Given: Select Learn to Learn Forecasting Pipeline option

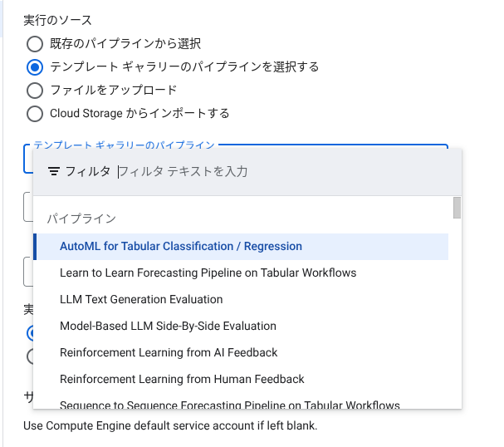Looking at the screenshot, I should 241,273.
